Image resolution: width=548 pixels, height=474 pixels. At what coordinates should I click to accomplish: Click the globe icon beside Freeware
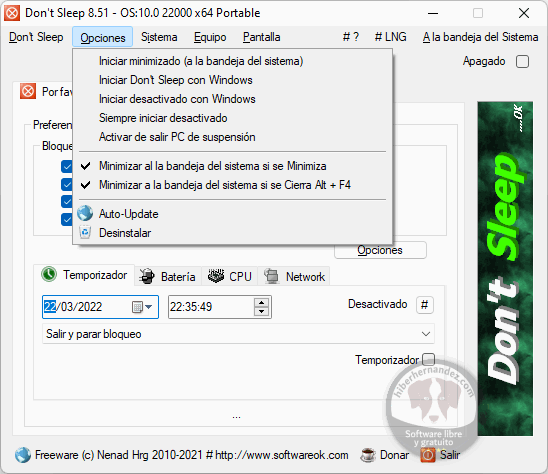pos(23,455)
